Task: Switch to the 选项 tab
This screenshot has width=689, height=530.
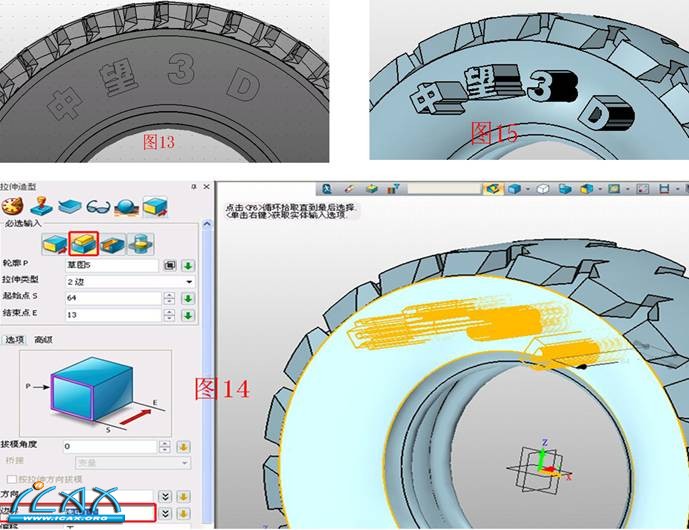Action: point(15,340)
